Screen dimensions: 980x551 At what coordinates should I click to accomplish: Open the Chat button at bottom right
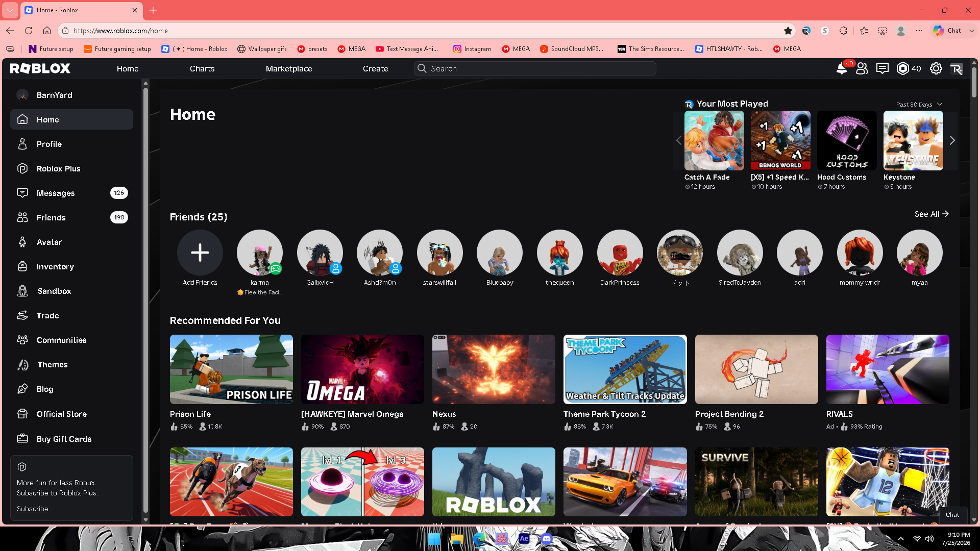(952, 515)
